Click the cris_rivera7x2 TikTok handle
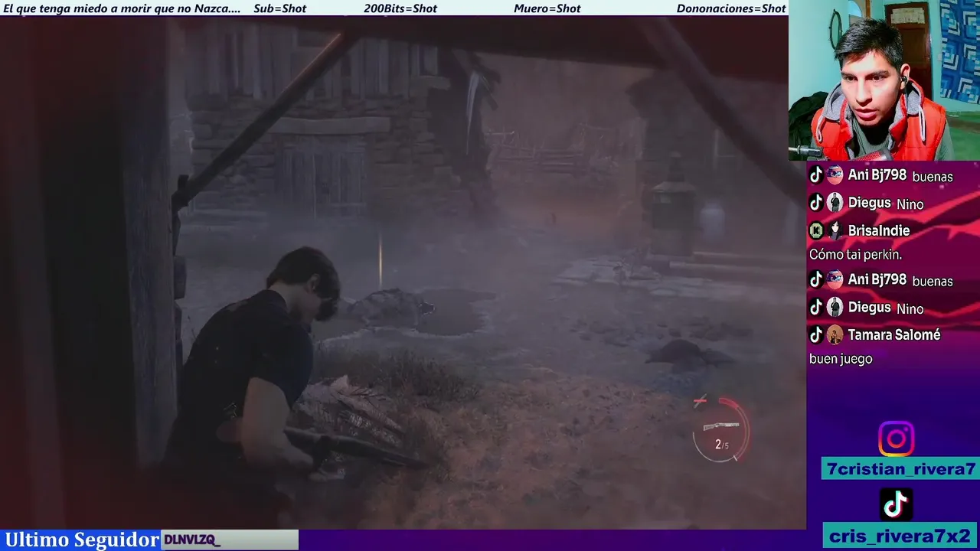The image size is (980, 551). pos(901,536)
